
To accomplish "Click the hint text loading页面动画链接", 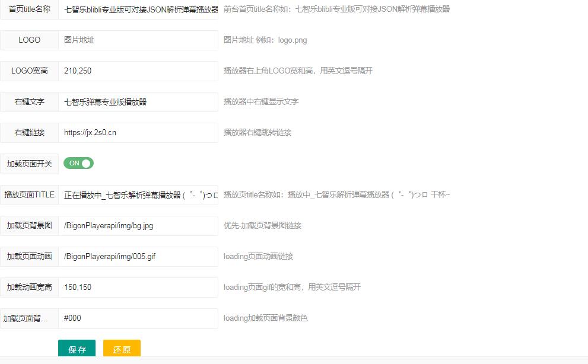I will point(258,257).
